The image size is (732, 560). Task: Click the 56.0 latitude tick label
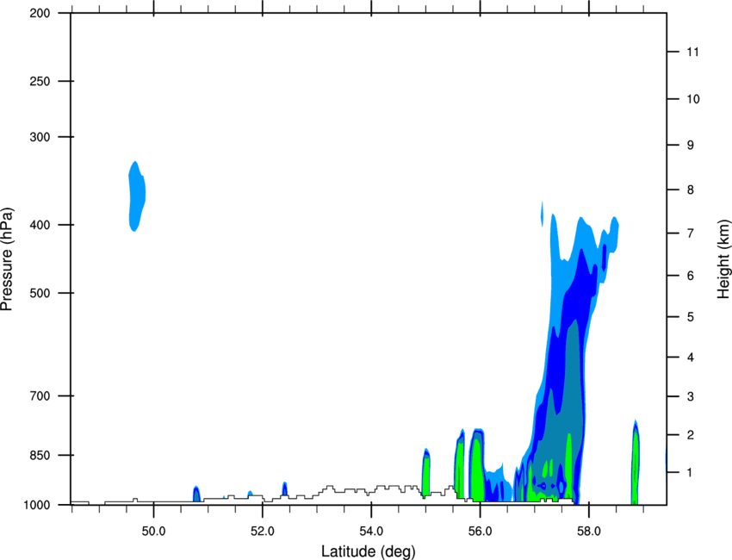481,532
